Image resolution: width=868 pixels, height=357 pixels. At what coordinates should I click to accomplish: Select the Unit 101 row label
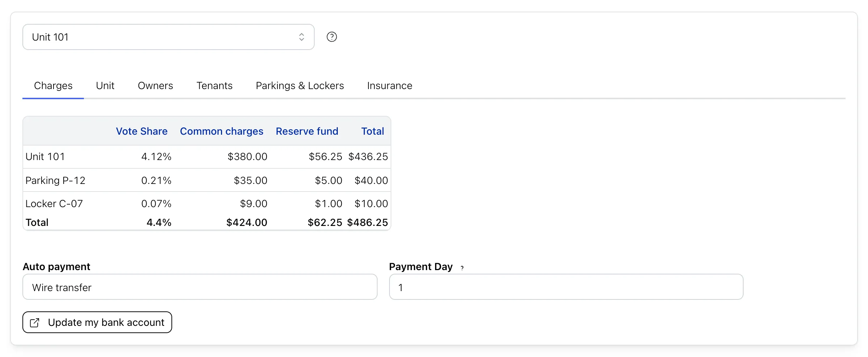point(45,157)
